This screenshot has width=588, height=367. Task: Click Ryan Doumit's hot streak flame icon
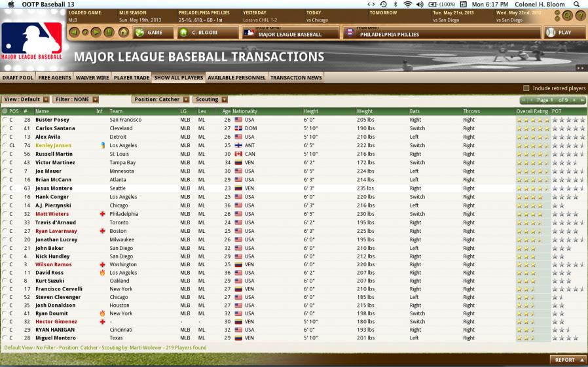102,313
